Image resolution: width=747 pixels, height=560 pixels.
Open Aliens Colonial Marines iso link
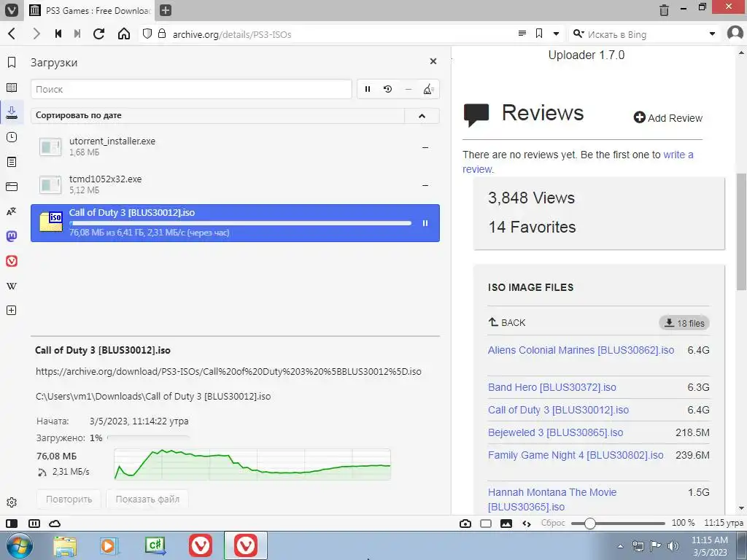(581, 350)
